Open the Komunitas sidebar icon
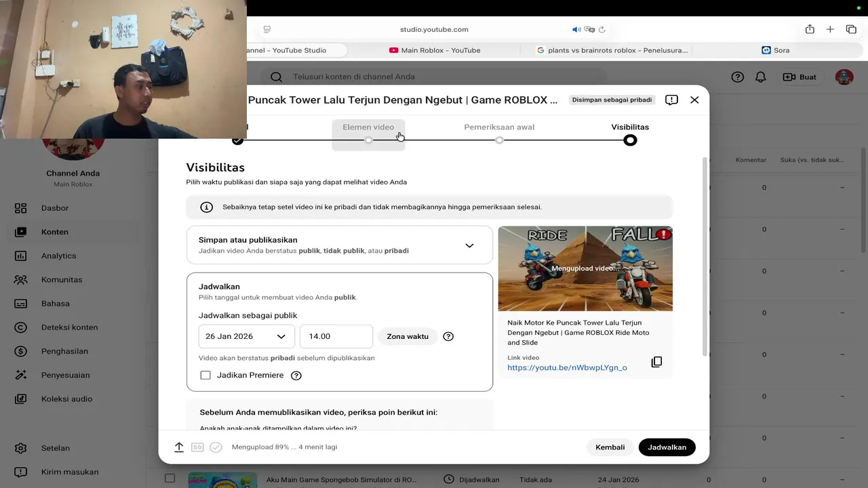868x488 pixels. click(20, 279)
